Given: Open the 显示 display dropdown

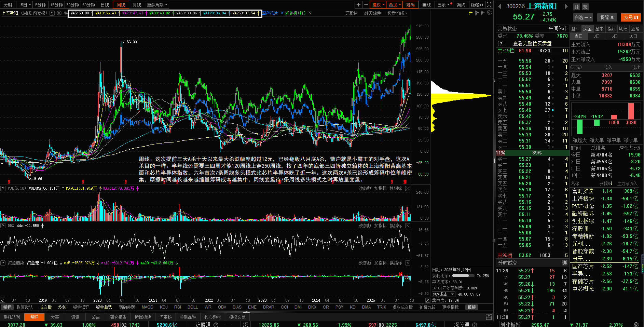Looking at the screenshot, I should (444, 5).
